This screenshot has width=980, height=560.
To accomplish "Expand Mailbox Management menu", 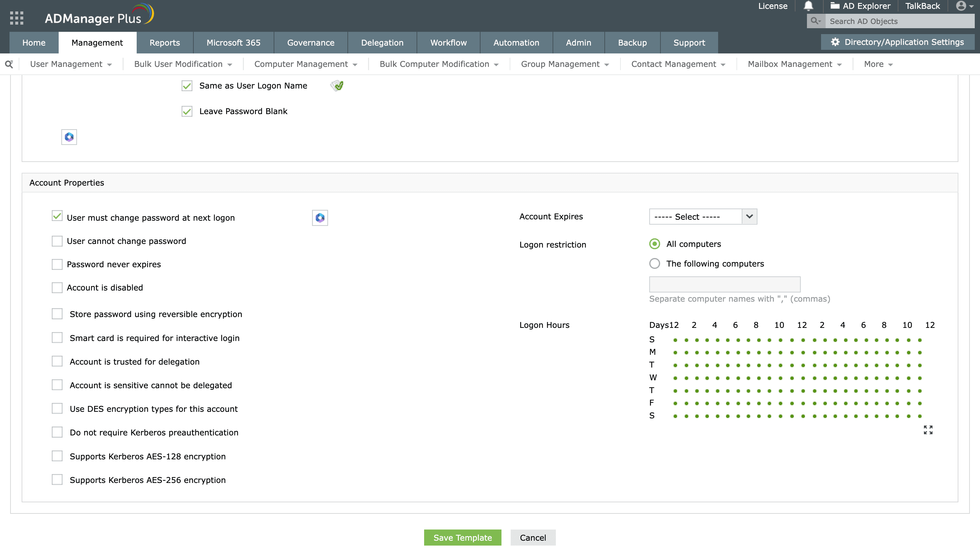I will pos(795,64).
